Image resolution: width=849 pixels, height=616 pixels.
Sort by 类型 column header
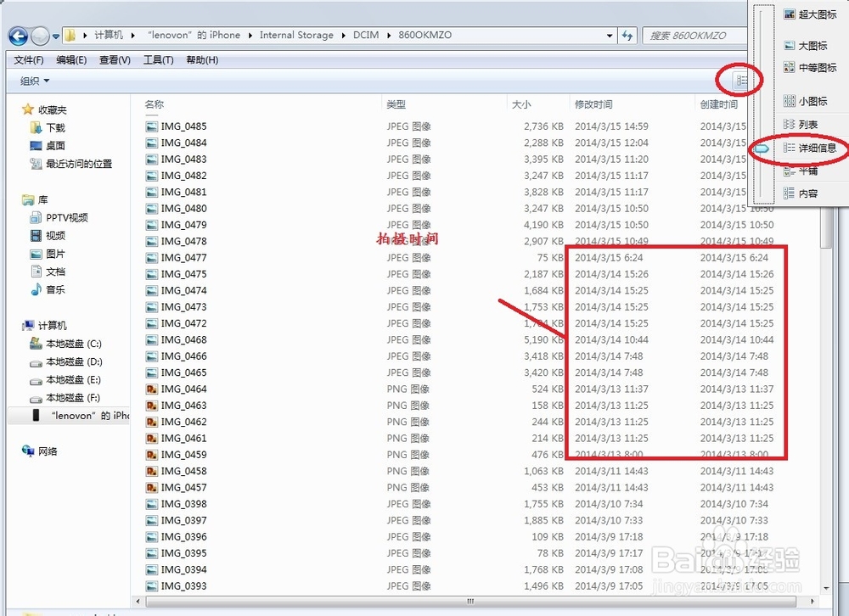[396, 104]
